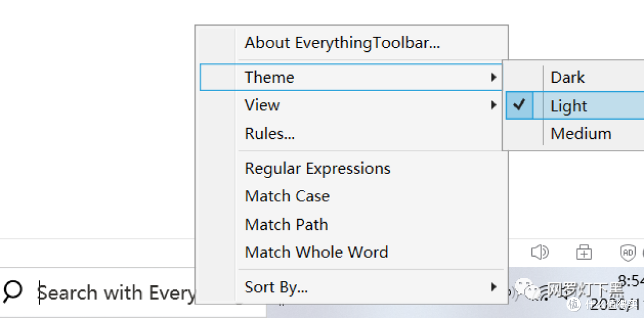
Task: Click the magnifier search icon in taskbar
Action: (13, 291)
